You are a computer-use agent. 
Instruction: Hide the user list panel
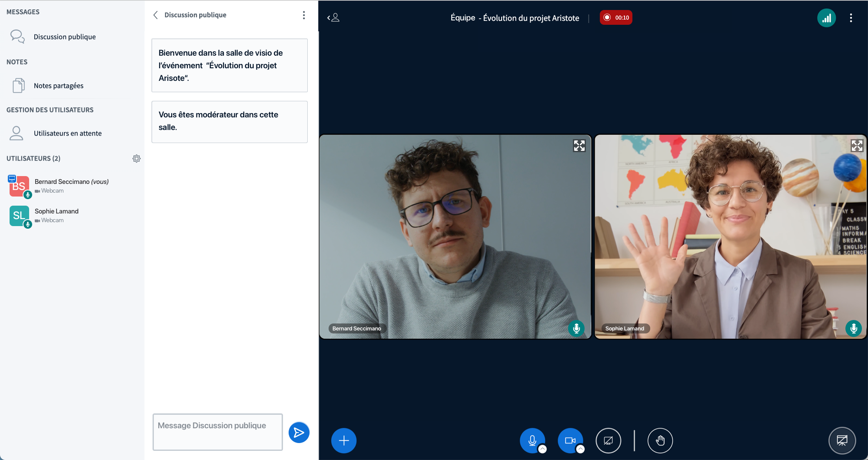coord(333,18)
